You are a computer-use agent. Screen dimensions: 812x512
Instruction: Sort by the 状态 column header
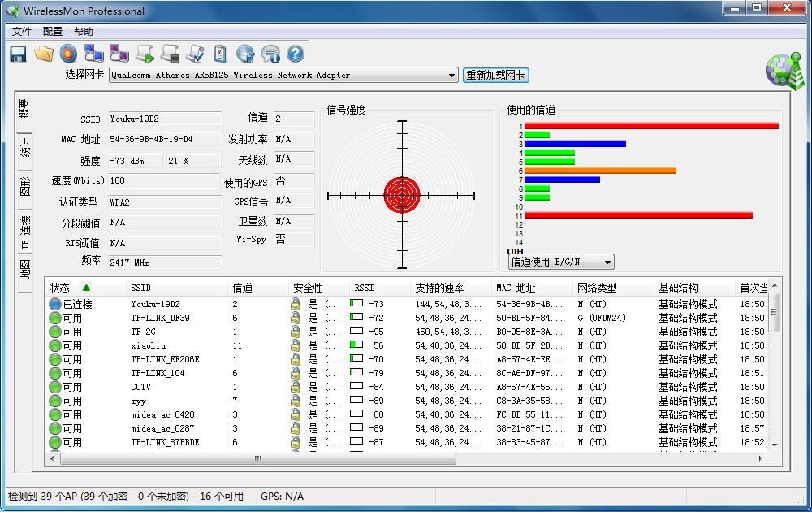85,288
